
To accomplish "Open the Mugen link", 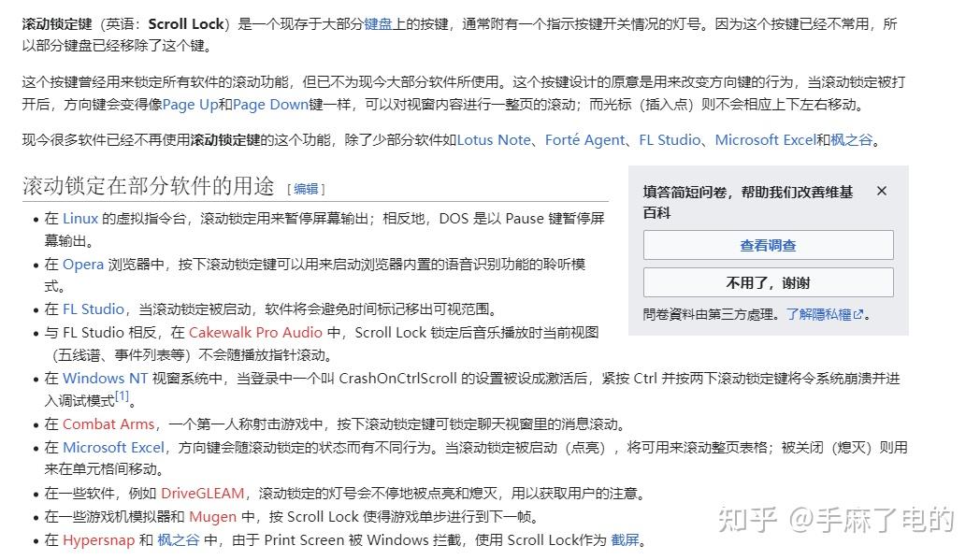I will (212, 516).
